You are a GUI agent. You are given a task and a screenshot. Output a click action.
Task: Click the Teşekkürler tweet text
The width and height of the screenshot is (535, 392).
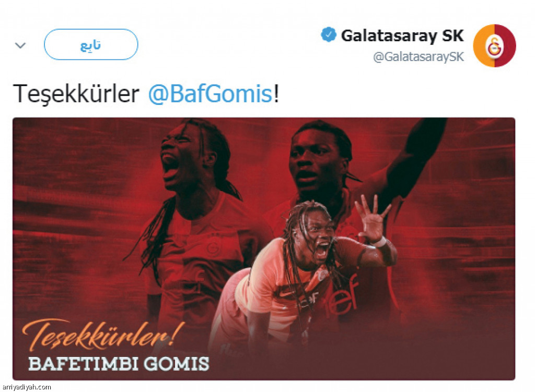pyautogui.click(x=76, y=94)
